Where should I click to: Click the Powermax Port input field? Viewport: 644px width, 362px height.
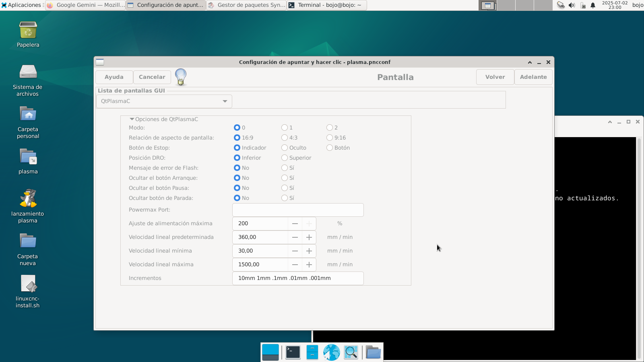click(298, 210)
